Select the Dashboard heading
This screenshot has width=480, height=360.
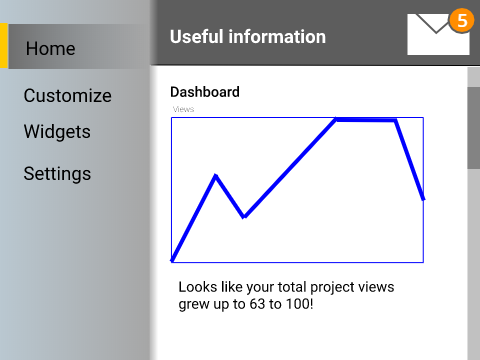click(x=205, y=92)
